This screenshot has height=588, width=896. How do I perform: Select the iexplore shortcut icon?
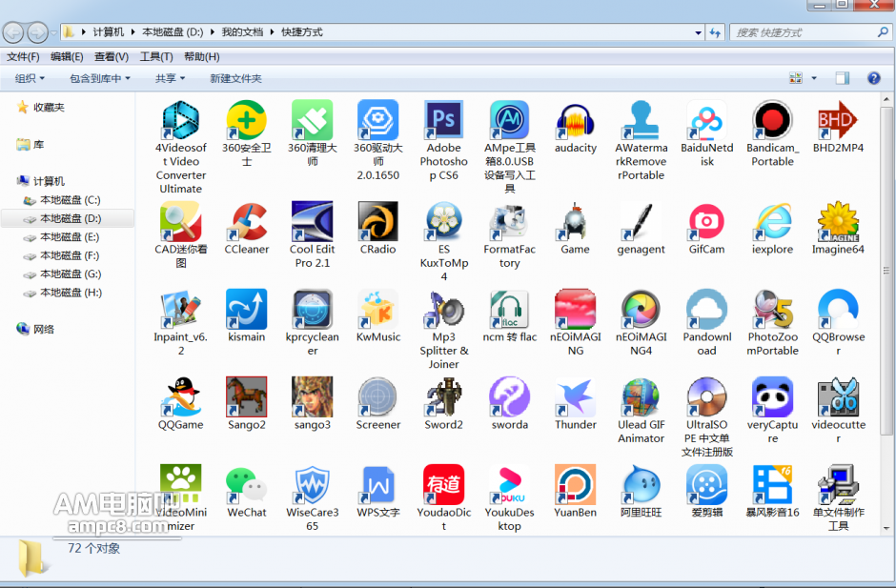point(773,221)
